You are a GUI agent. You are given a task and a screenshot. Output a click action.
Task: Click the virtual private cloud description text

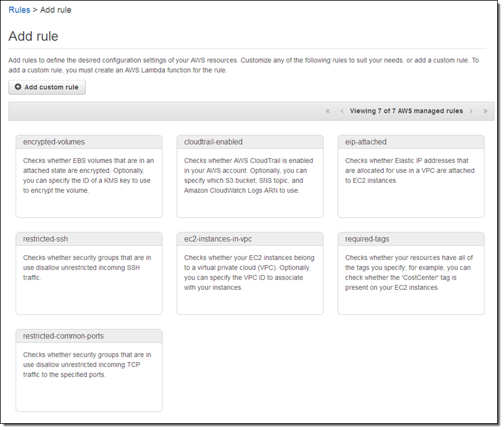coord(249,273)
